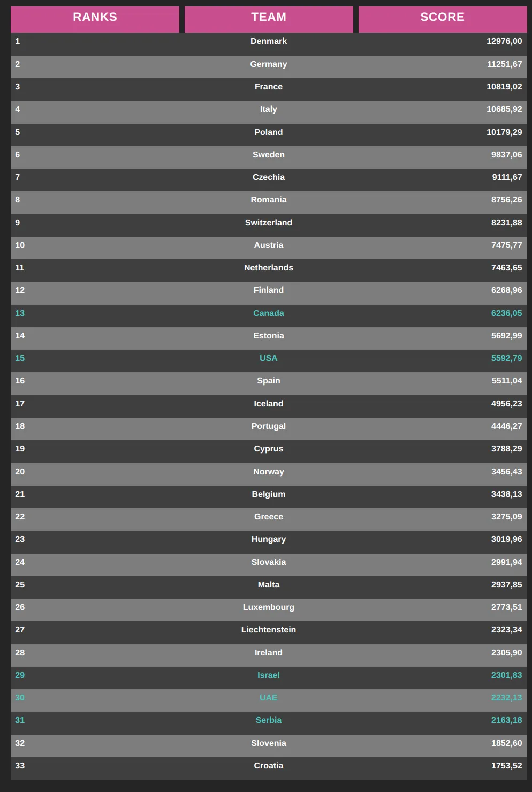Select the Iceland team name
Image resolution: width=532 pixels, height=792 pixels.
(269, 404)
